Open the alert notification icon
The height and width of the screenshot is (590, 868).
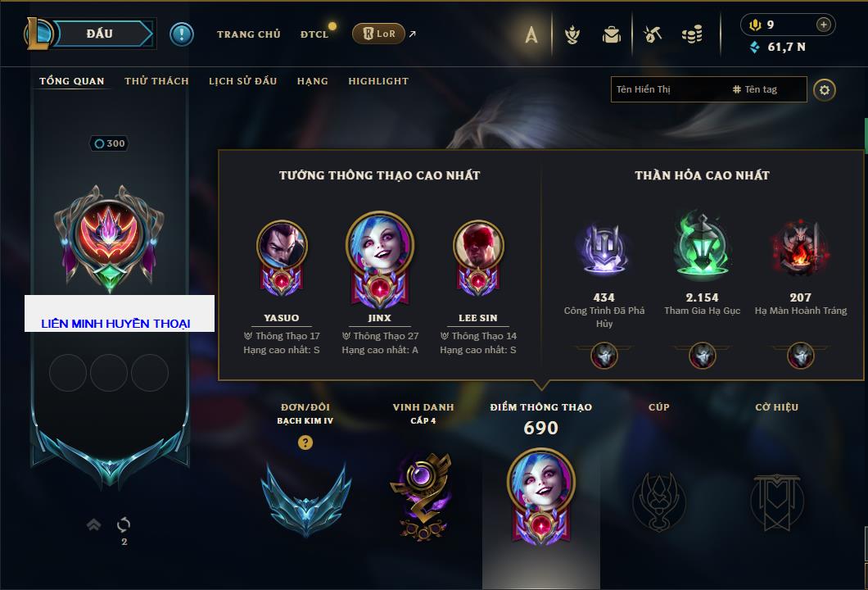(x=182, y=34)
